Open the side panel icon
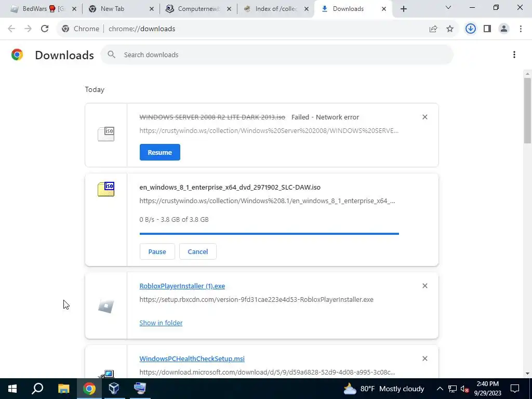532x399 pixels. point(487,29)
